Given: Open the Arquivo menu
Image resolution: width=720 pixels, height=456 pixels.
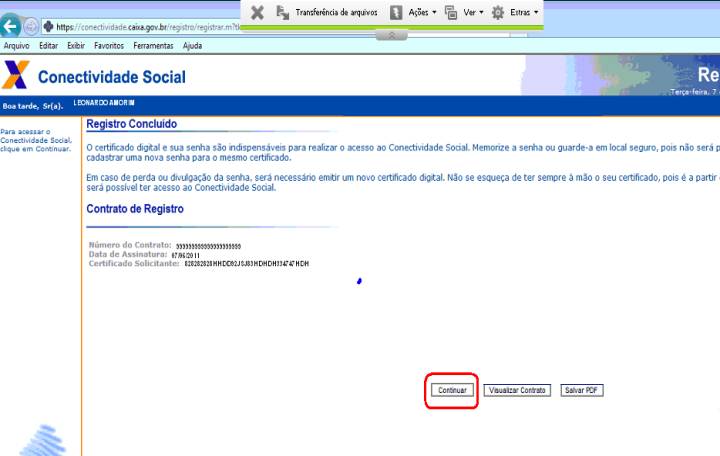Looking at the screenshot, I should coord(17,45).
